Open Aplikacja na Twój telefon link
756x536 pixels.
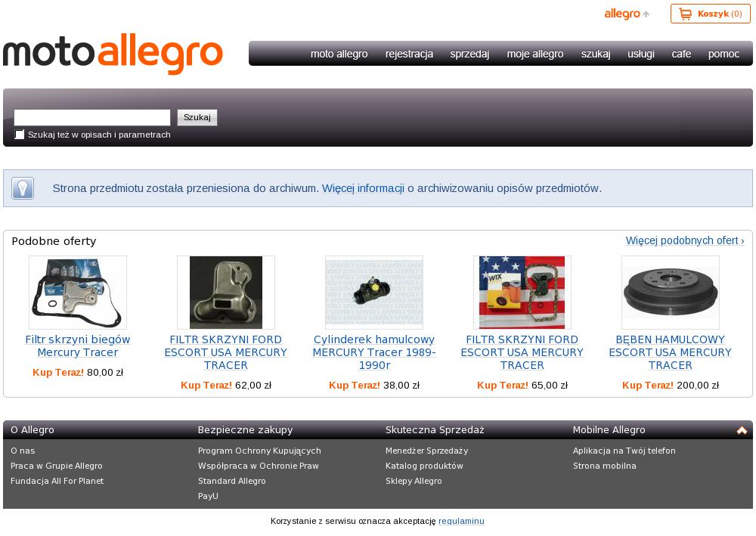point(624,451)
